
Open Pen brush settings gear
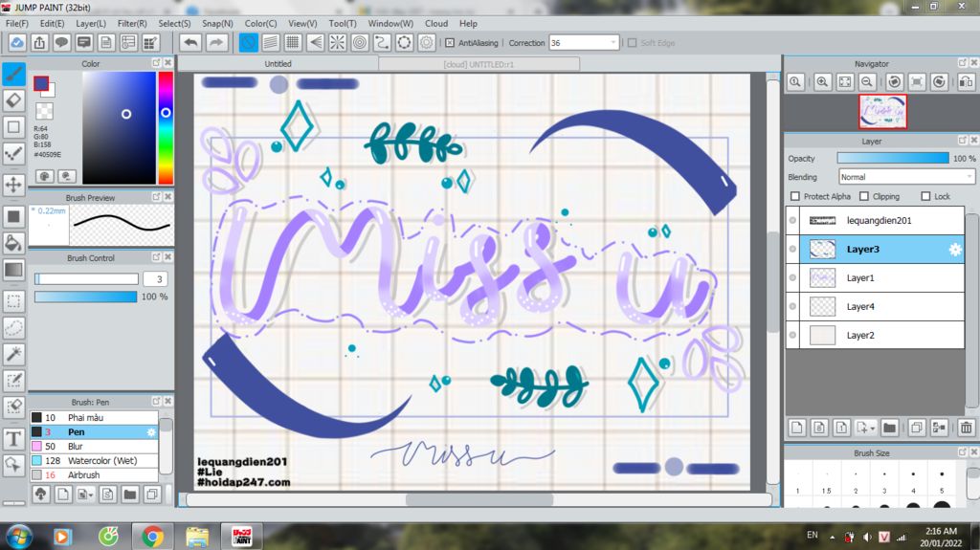click(150, 432)
